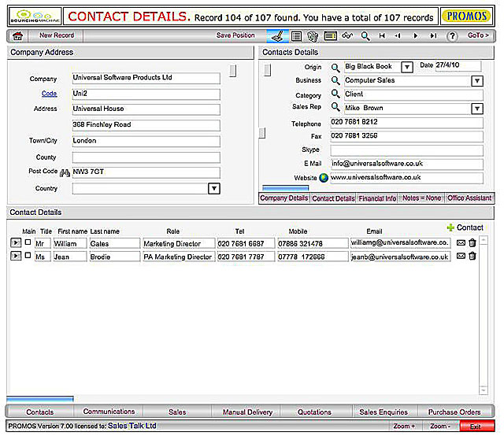
Task: Click the contacts list scrollbar down arrow
Action: (x=483, y=390)
